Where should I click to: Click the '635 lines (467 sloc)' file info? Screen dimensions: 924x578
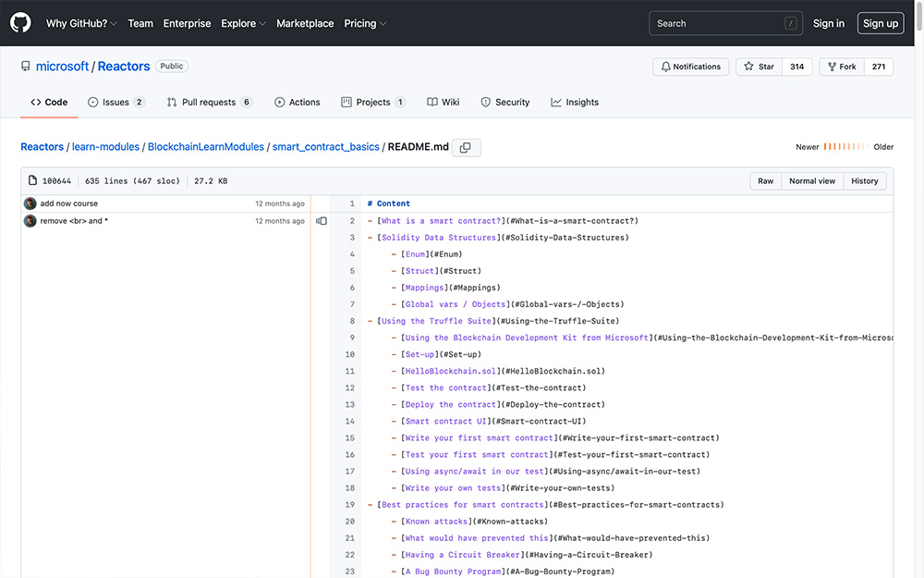click(x=132, y=181)
